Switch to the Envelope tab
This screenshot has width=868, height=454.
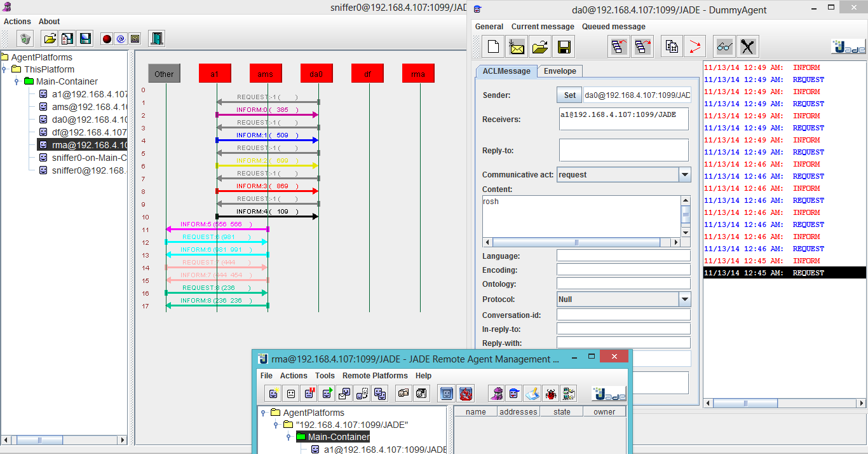560,71
